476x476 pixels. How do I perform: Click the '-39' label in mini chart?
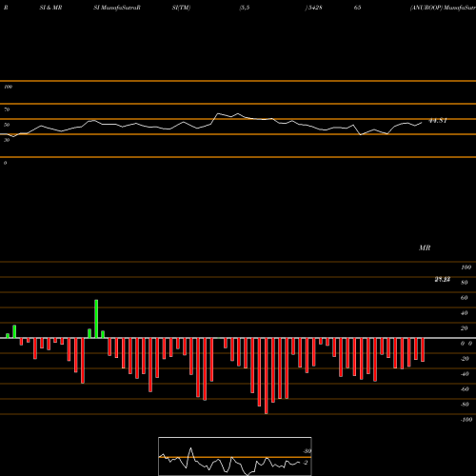tap(307, 451)
